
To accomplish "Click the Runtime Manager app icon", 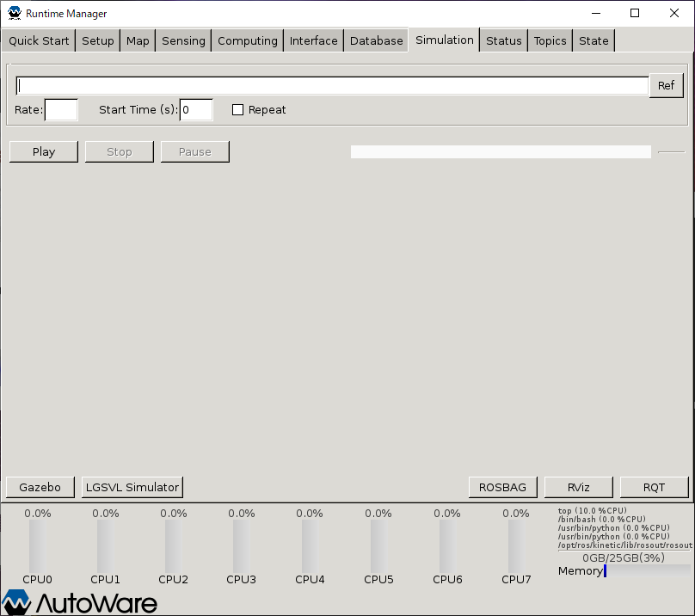I will point(14,13).
